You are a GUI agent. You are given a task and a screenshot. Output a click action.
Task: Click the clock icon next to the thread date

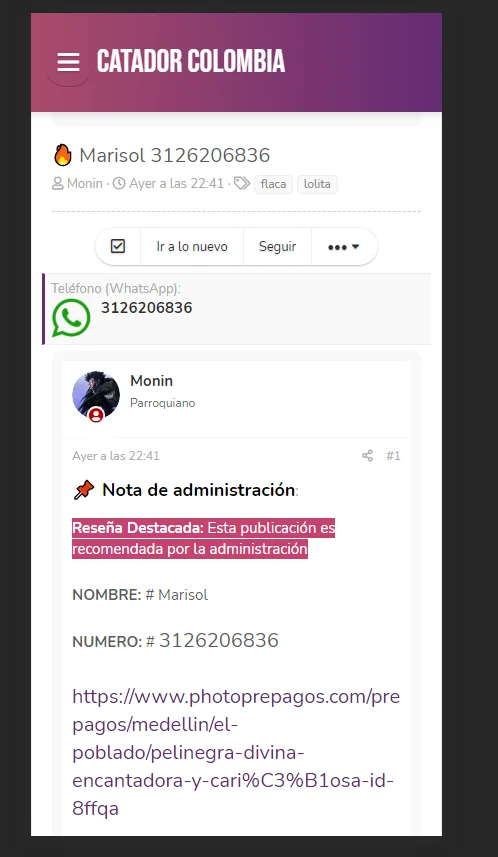119,184
